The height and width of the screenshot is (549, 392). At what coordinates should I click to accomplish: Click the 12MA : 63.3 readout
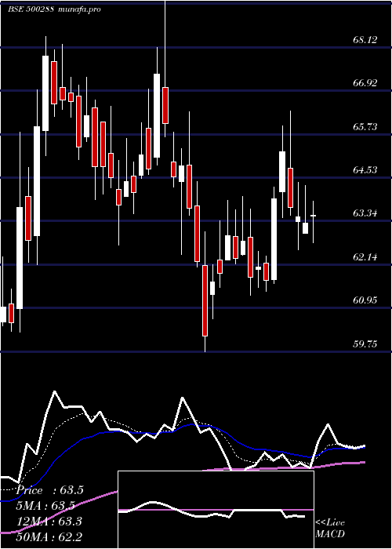[49, 521]
